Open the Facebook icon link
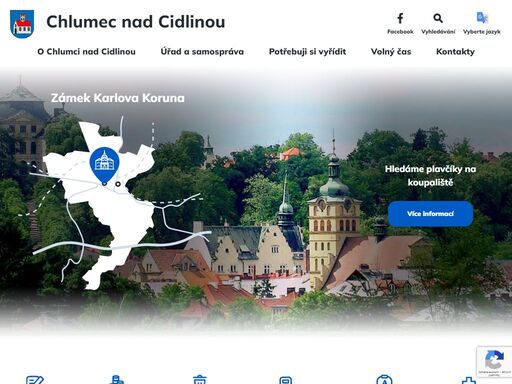This screenshot has height=384, width=512. coord(400,18)
